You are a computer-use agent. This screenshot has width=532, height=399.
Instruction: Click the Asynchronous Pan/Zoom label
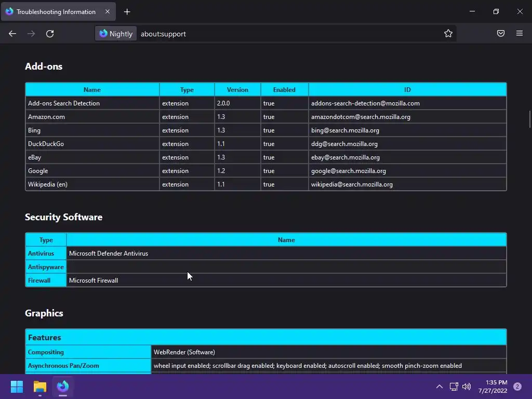point(88,366)
